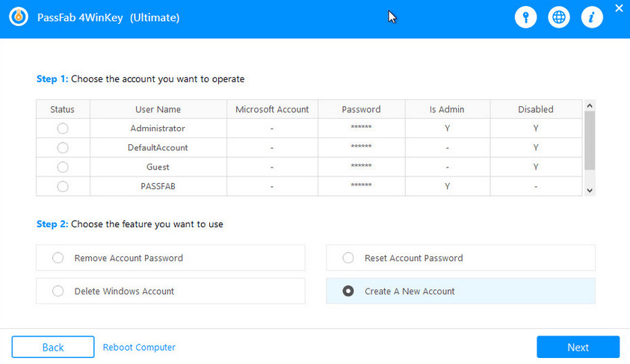Select the PASSFAB account radio button

(63, 186)
